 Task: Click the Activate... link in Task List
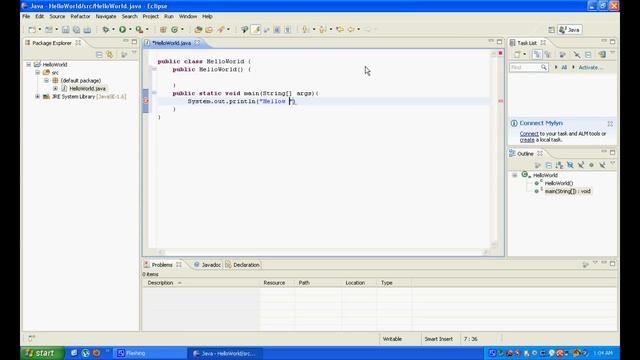[591, 67]
